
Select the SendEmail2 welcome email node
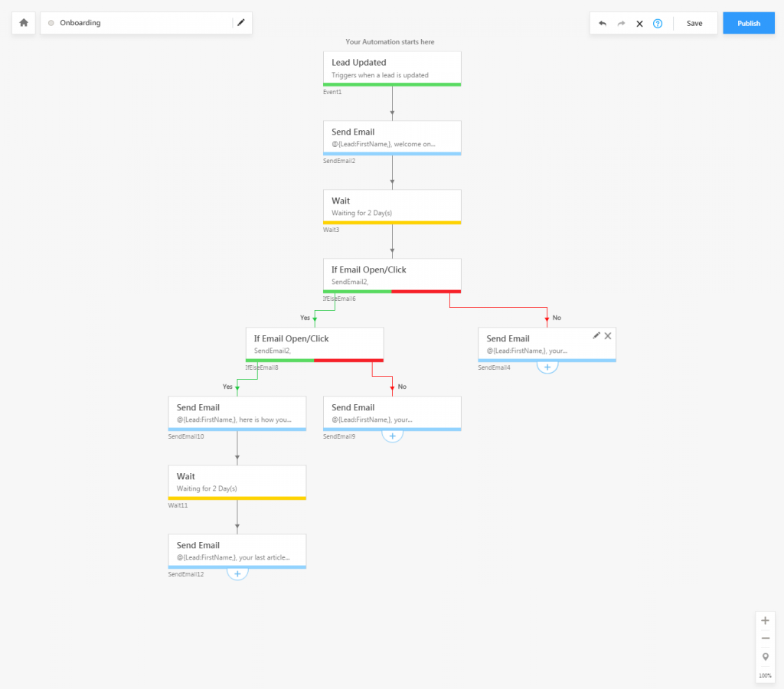pos(392,138)
